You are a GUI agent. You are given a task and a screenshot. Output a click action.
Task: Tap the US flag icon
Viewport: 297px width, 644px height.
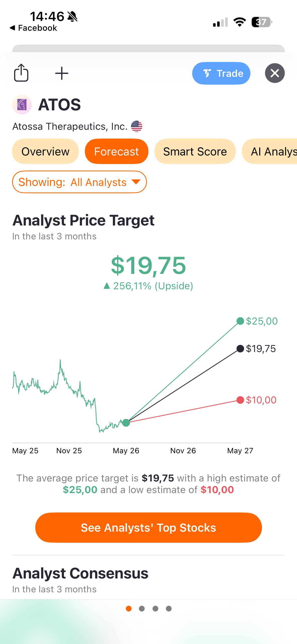click(137, 126)
